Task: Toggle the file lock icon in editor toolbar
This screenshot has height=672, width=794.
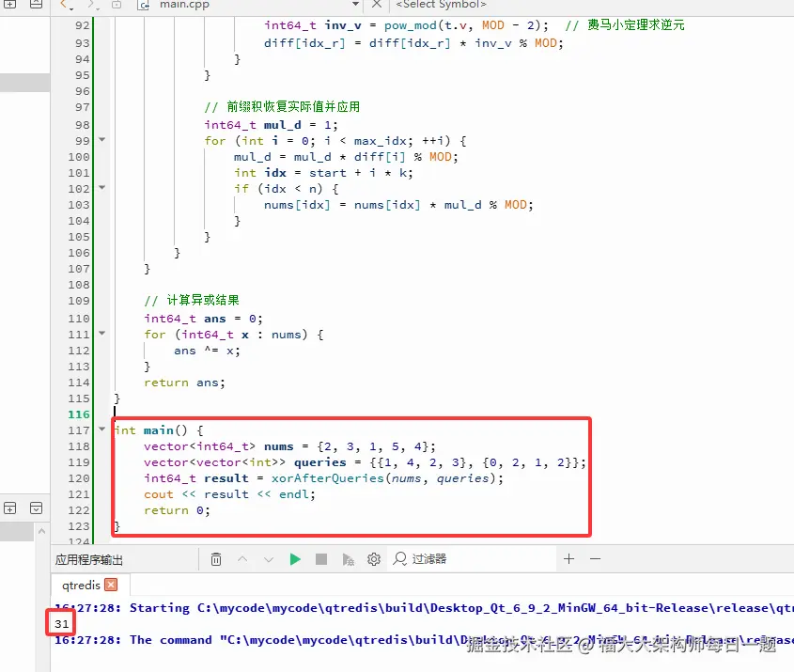Action: (117, 5)
